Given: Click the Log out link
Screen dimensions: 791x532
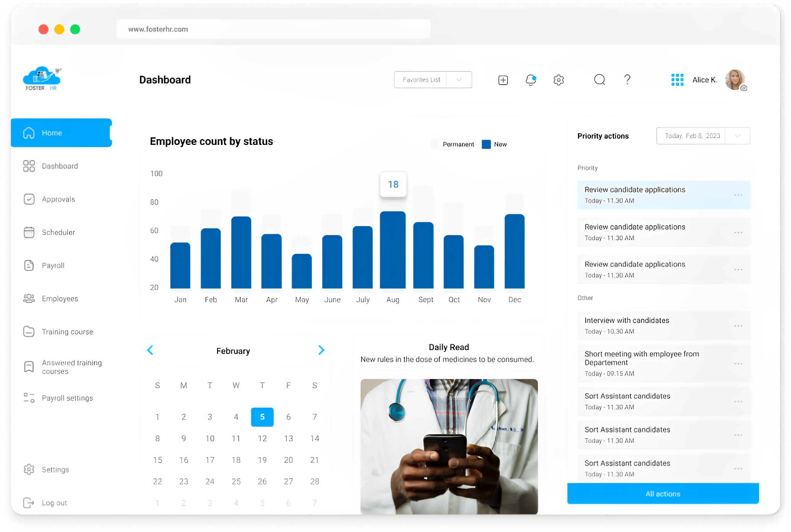Looking at the screenshot, I should click(x=54, y=502).
